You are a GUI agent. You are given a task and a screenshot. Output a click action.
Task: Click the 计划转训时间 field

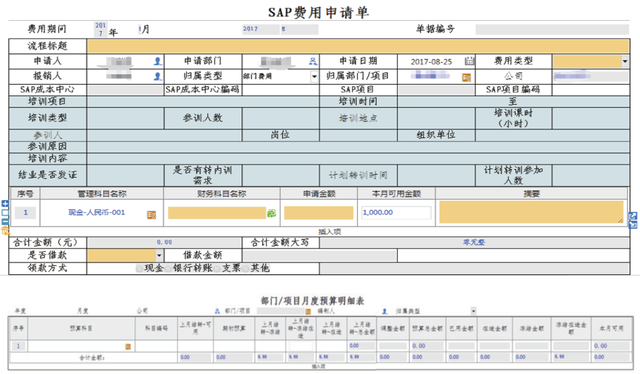pos(436,176)
